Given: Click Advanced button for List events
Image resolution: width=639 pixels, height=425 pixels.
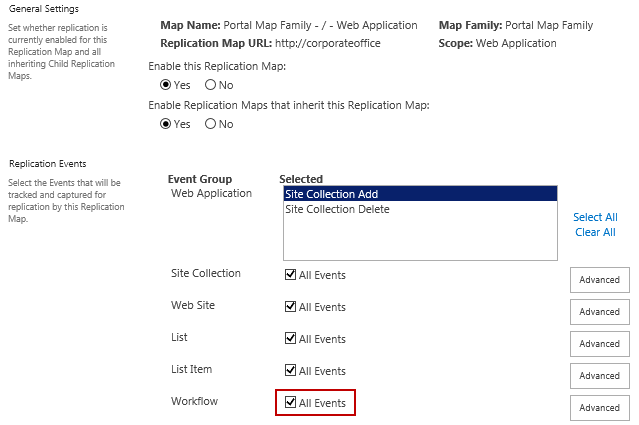Looking at the screenshot, I should pyautogui.click(x=599, y=344).
